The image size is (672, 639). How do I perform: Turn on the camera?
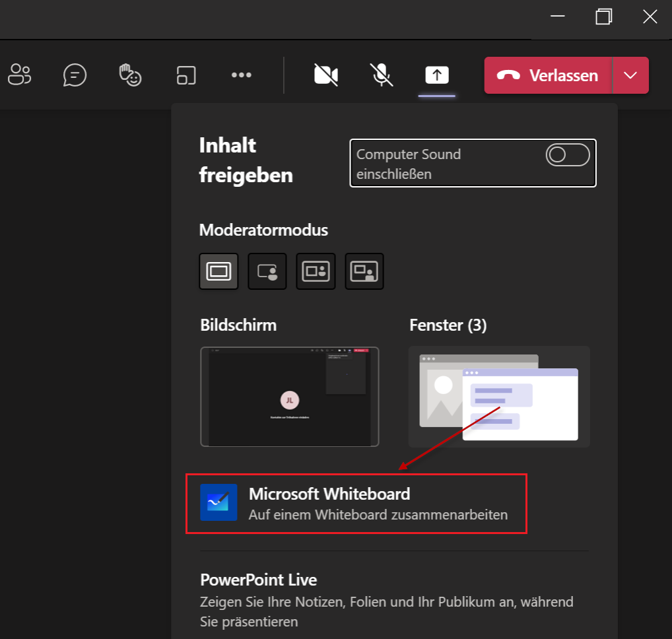tap(326, 75)
